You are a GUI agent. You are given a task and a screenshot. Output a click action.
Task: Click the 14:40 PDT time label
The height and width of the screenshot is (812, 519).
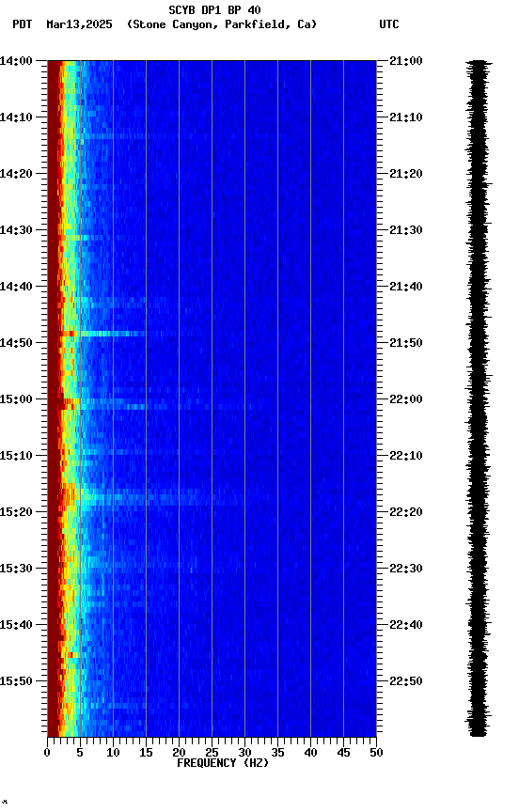click(x=16, y=287)
